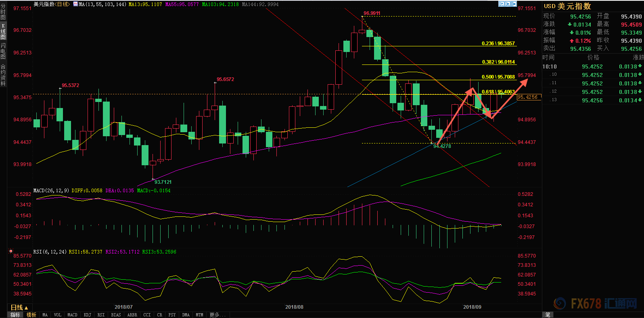This screenshot has width=644, height=318.
Task: Click the 开盘 value 95.4390 in first row
Action: 631,17
